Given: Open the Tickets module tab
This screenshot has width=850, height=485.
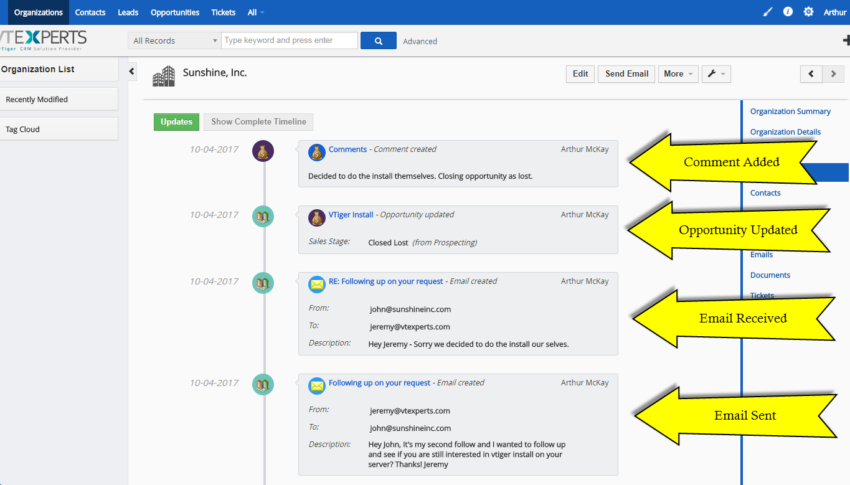Looking at the screenshot, I should click(x=223, y=12).
